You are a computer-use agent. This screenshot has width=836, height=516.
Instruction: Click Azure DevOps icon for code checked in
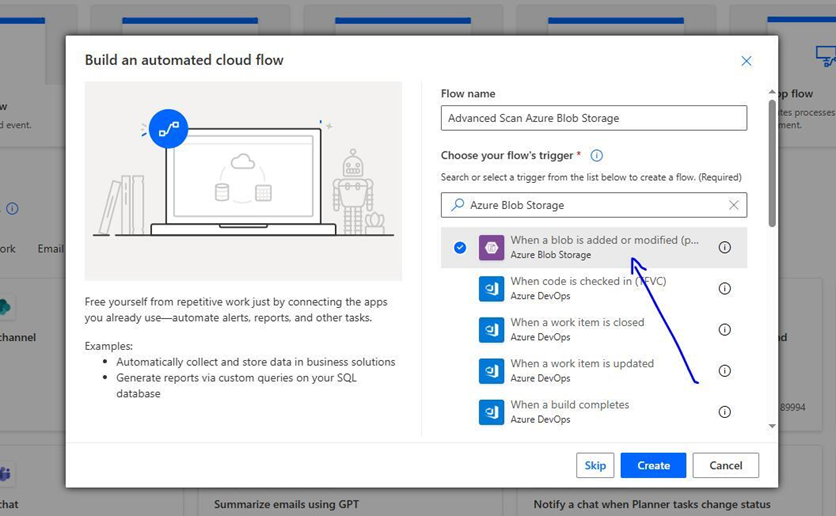point(491,288)
